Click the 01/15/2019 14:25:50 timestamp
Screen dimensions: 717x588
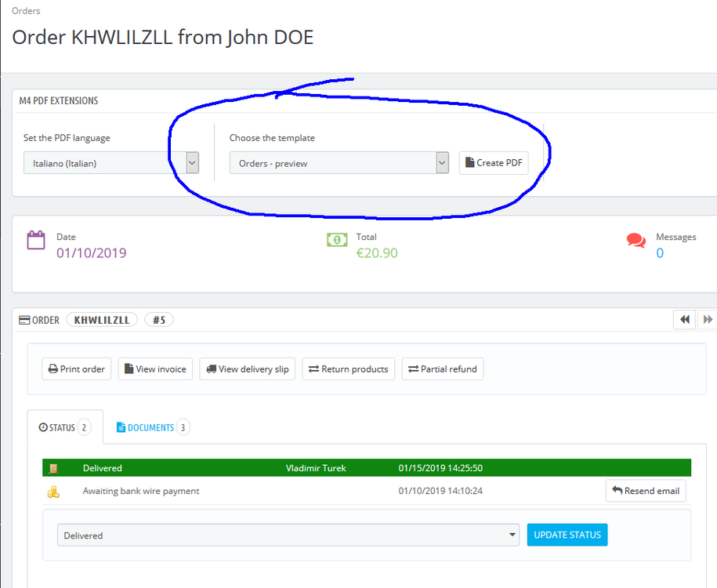click(x=440, y=468)
